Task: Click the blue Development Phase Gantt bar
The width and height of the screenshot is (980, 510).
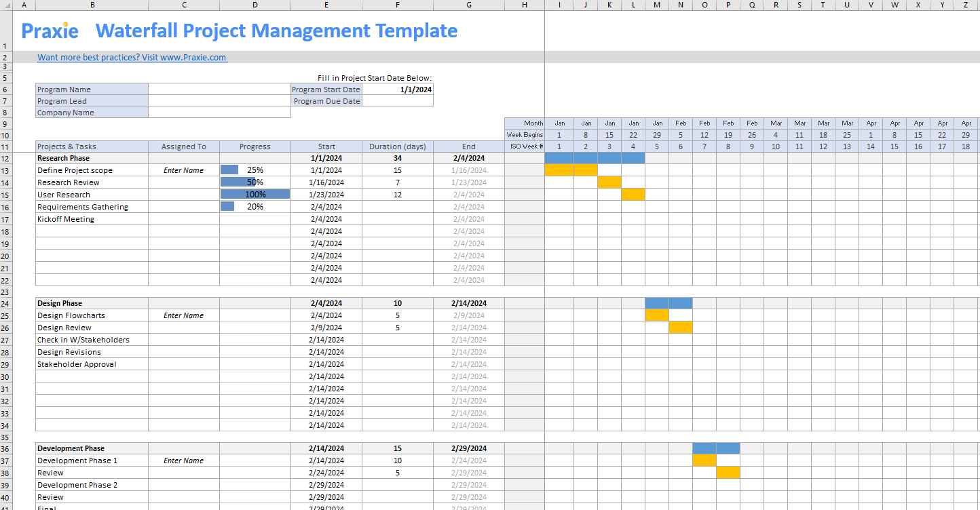Action: coord(716,448)
